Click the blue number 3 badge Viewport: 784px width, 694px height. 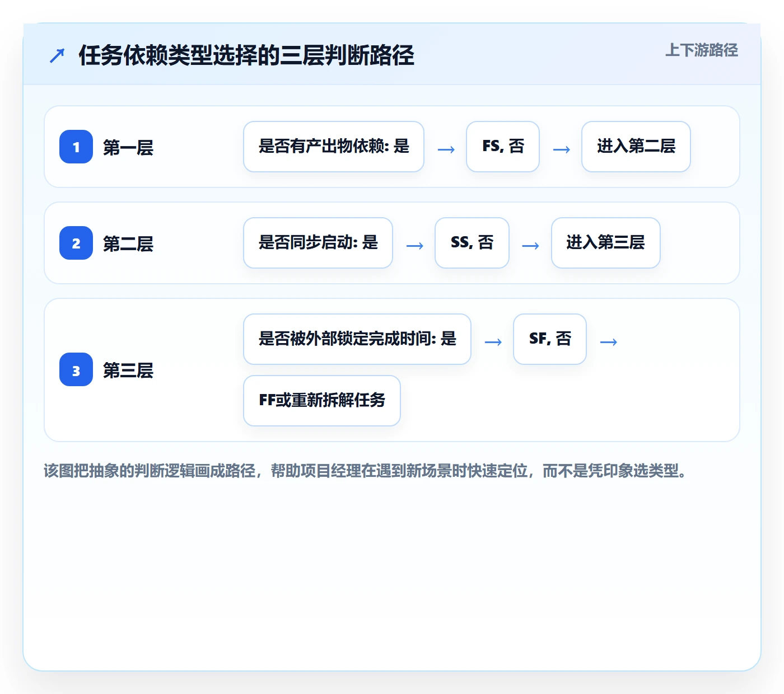tap(76, 369)
